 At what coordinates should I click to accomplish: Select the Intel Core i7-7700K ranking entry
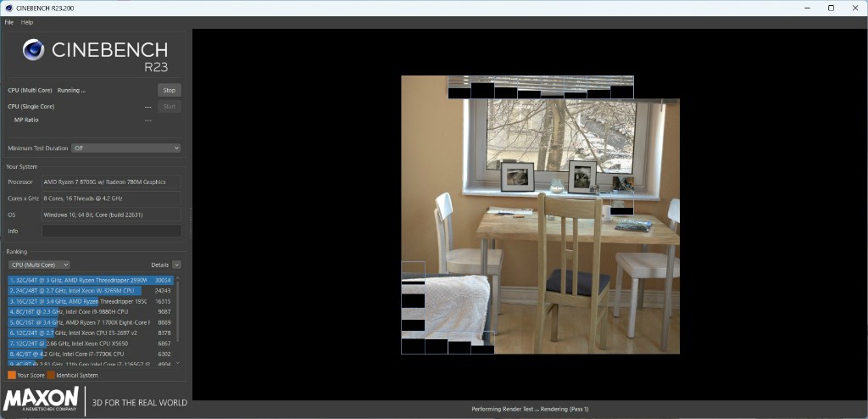coord(91,354)
